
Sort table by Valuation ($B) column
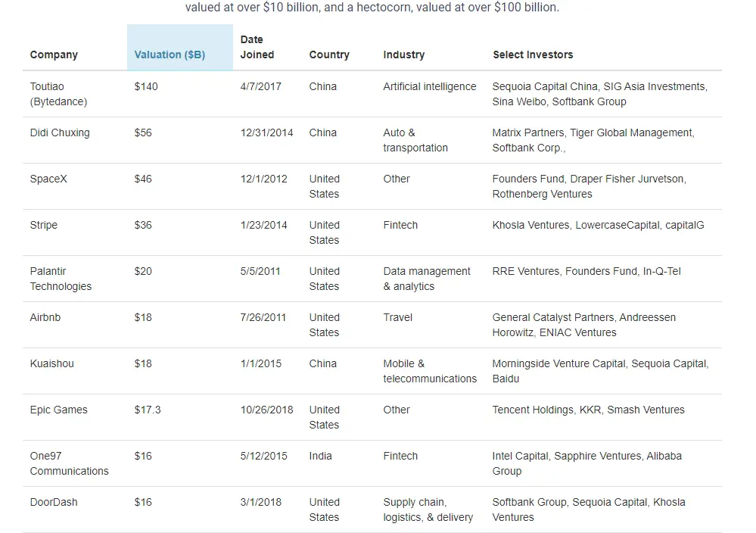click(170, 55)
